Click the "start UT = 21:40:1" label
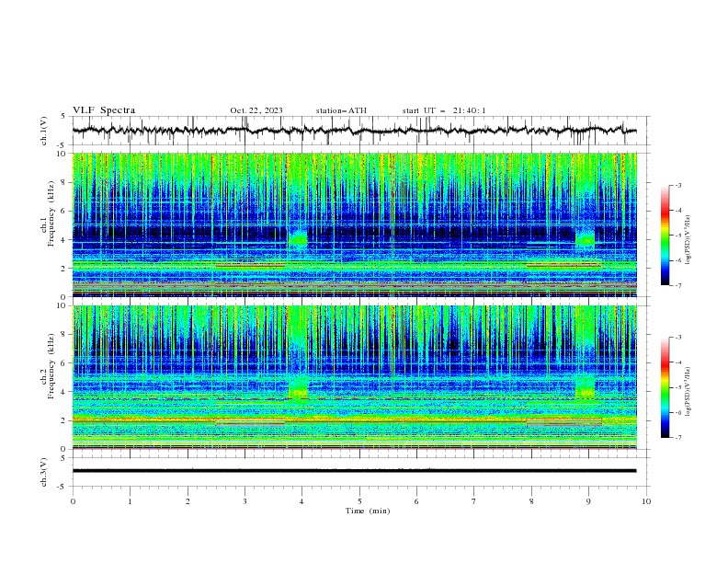The width and height of the screenshot is (728, 563). 444,110
